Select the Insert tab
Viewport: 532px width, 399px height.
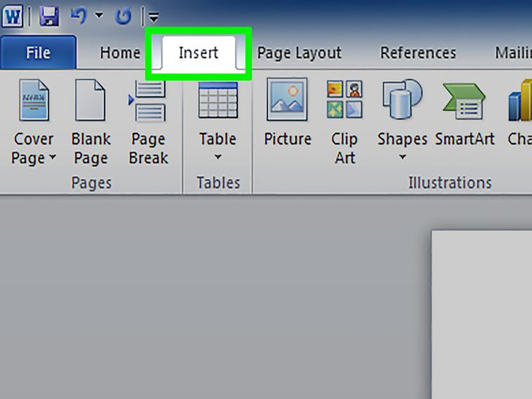pyautogui.click(x=199, y=53)
